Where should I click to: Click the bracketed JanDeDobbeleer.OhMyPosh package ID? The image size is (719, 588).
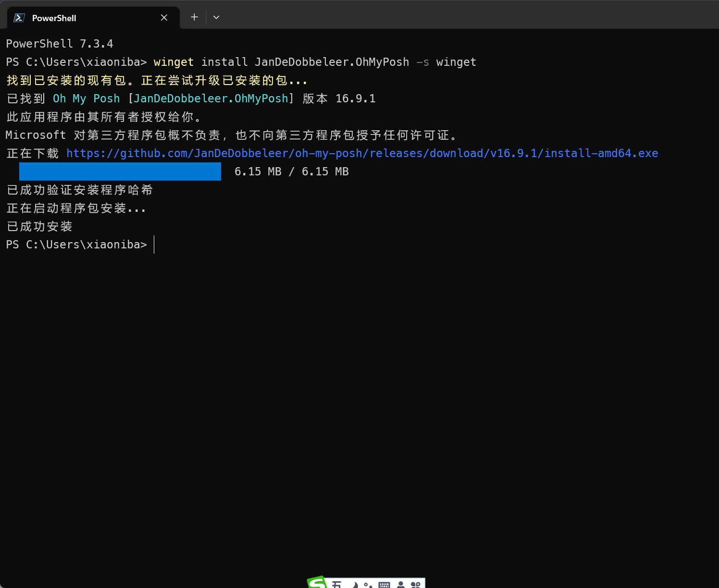pyautogui.click(x=211, y=98)
